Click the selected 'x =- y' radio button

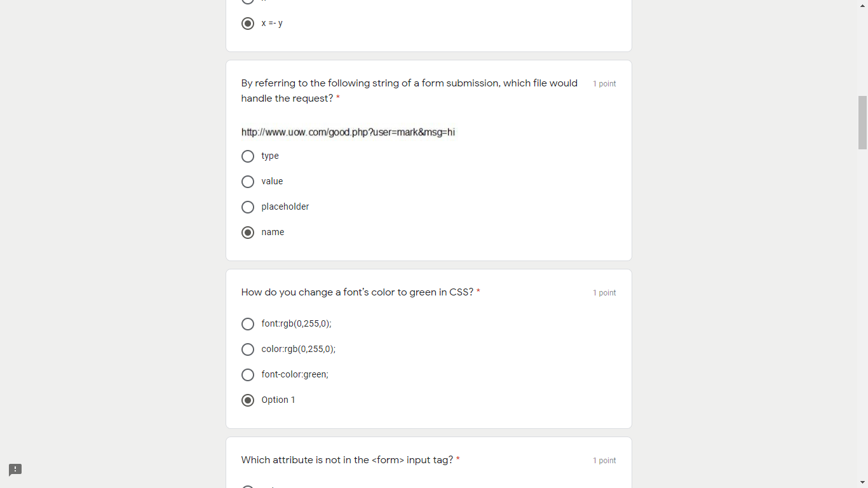(x=248, y=23)
